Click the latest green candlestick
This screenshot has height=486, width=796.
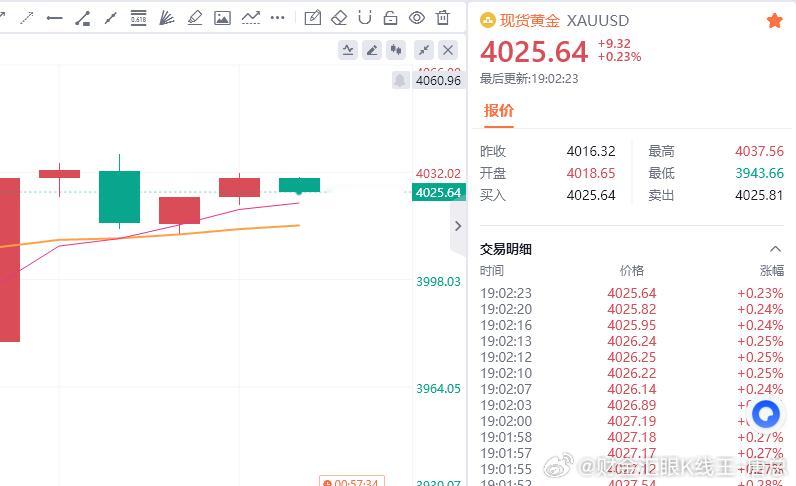click(300, 185)
